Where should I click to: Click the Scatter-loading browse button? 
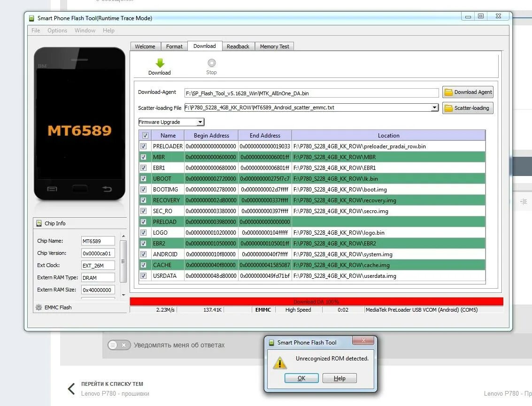(x=468, y=108)
